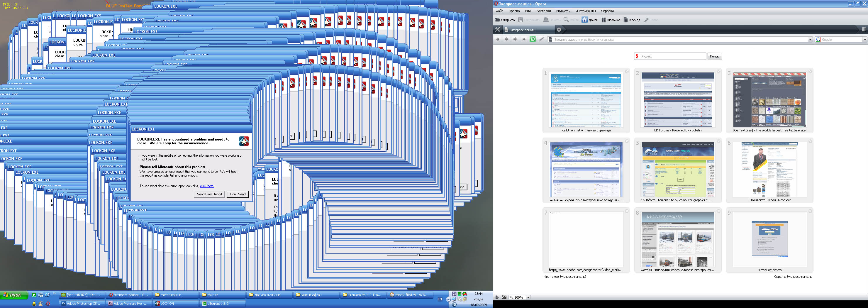Click the Поиск button beside Яндекс field
The width and height of the screenshot is (868, 308).
tap(714, 56)
